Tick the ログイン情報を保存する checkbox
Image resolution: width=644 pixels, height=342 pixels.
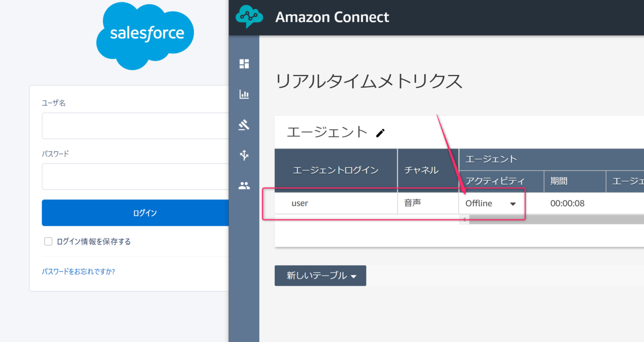[48, 241]
